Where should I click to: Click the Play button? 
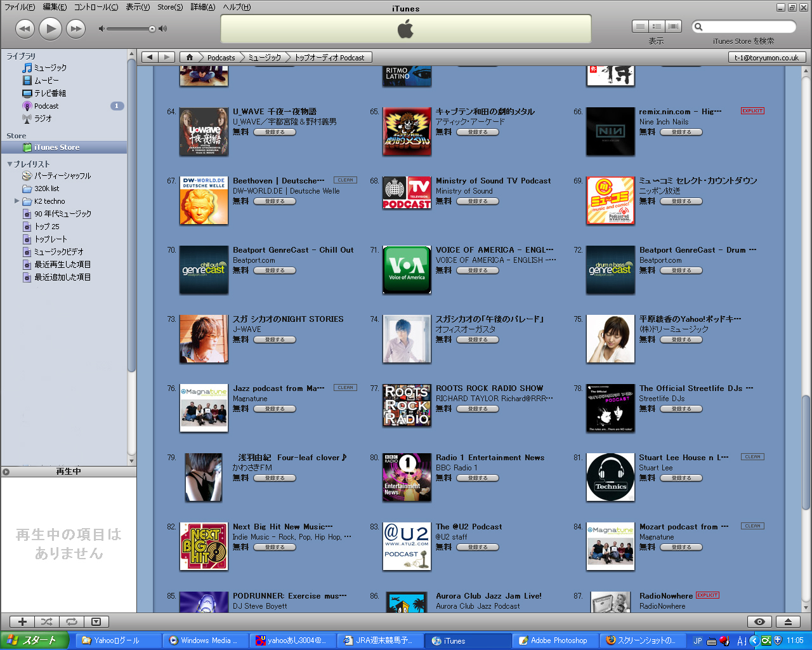[50, 29]
